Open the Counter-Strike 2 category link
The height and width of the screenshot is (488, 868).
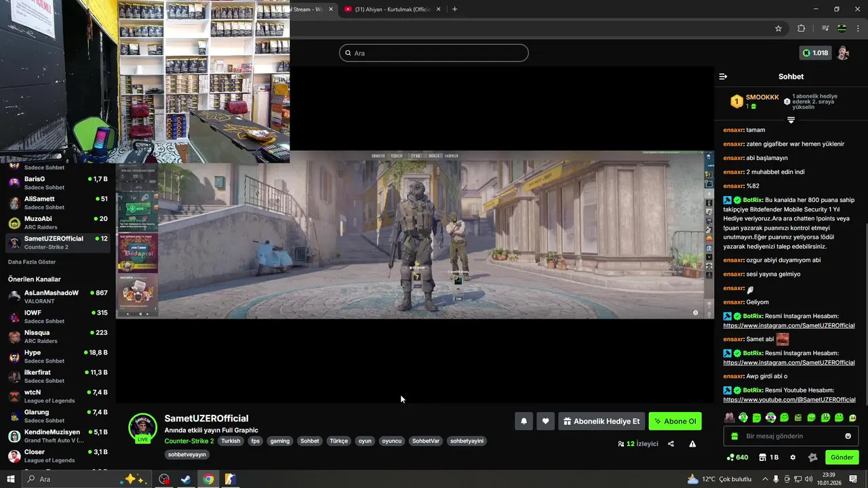pos(189,441)
